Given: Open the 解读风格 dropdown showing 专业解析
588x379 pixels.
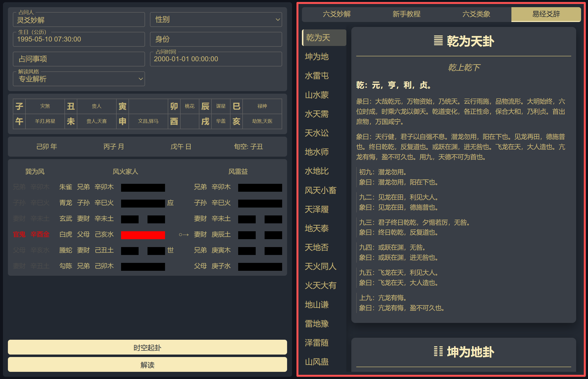Looking at the screenshot, I should 79,79.
